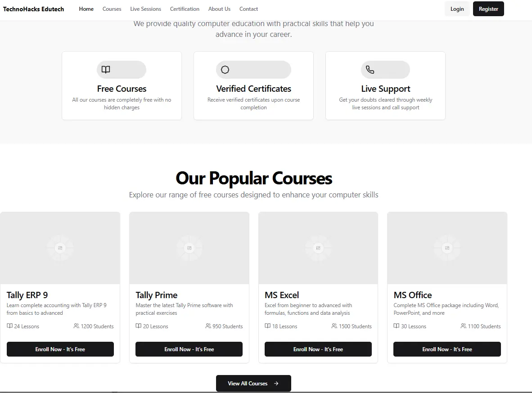The image size is (532, 393).
Task: Open Live Sessions in the navbar
Action: (x=145, y=9)
